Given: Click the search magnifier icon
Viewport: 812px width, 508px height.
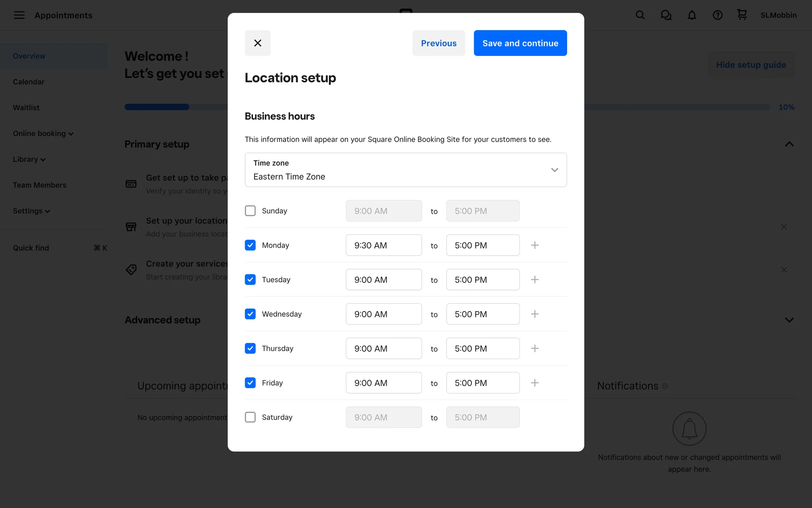Looking at the screenshot, I should click(x=640, y=15).
